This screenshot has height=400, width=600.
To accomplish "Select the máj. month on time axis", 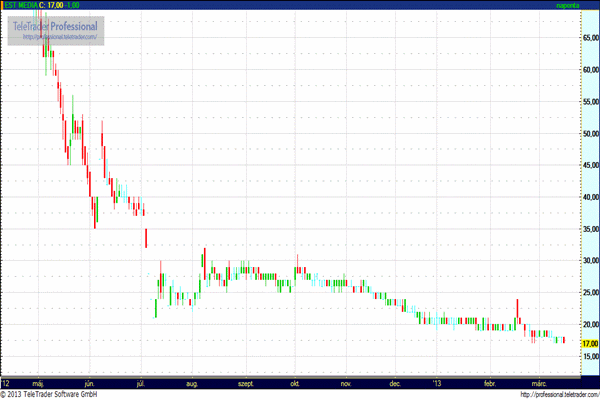I will click(x=39, y=382).
